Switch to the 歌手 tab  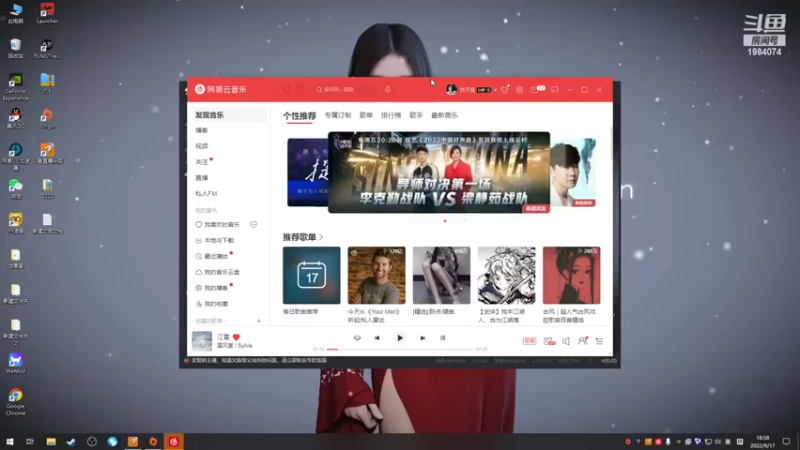[416, 115]
